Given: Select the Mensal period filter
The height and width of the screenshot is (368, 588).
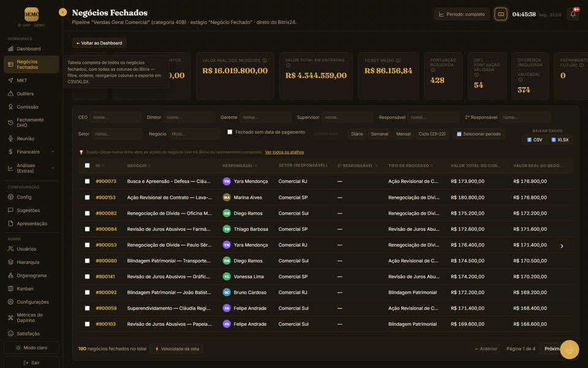Looking at the screenshot, I should (x=404, y=134).
